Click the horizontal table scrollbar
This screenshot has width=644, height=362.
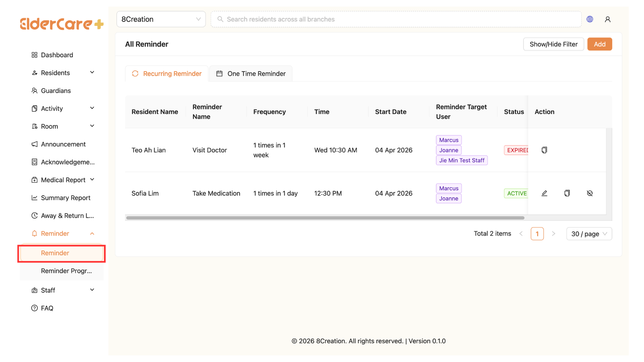coord(325,218)
